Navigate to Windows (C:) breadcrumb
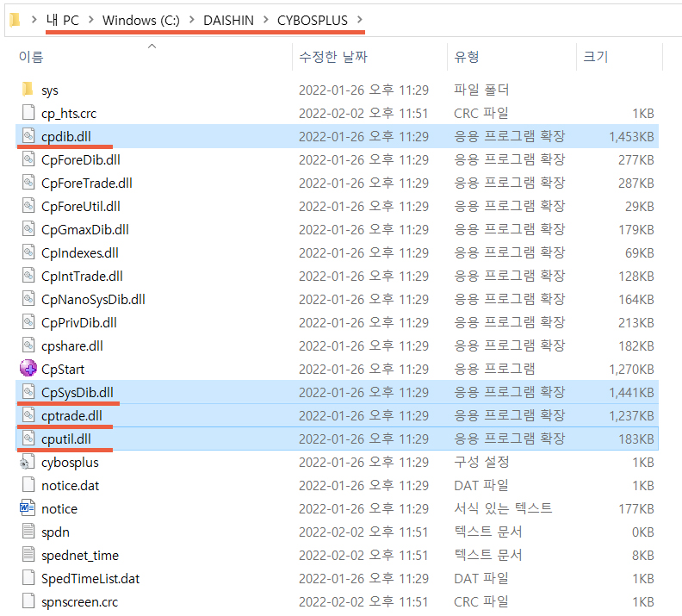 coord(141,20)
